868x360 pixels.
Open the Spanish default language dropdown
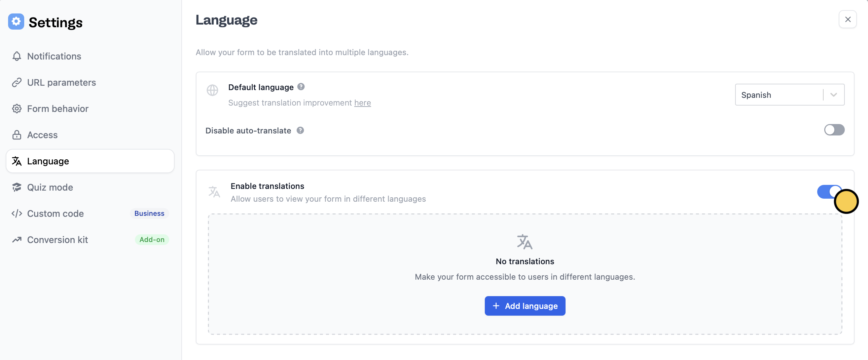click(789, 95)
